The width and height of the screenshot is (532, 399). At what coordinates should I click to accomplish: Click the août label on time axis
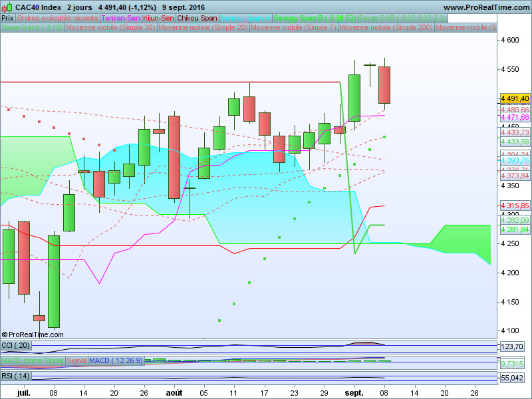174,393
